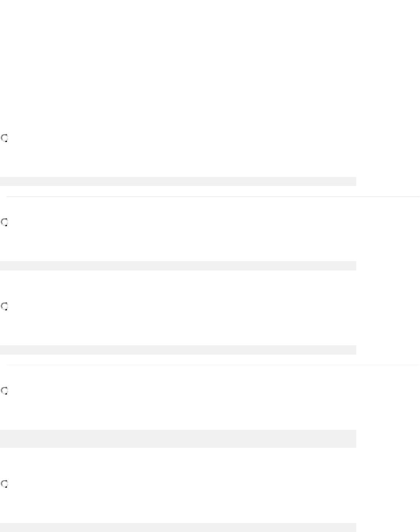Select the second radio button option

(5, 222)
